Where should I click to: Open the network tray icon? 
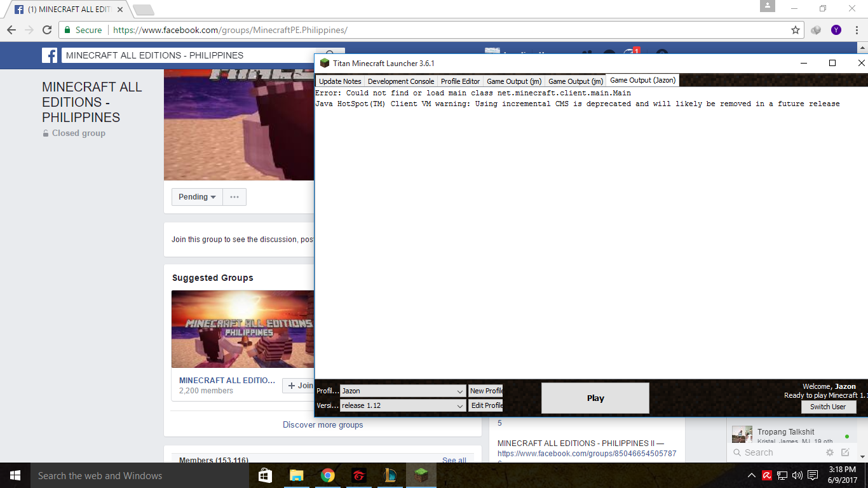[782, 475]
